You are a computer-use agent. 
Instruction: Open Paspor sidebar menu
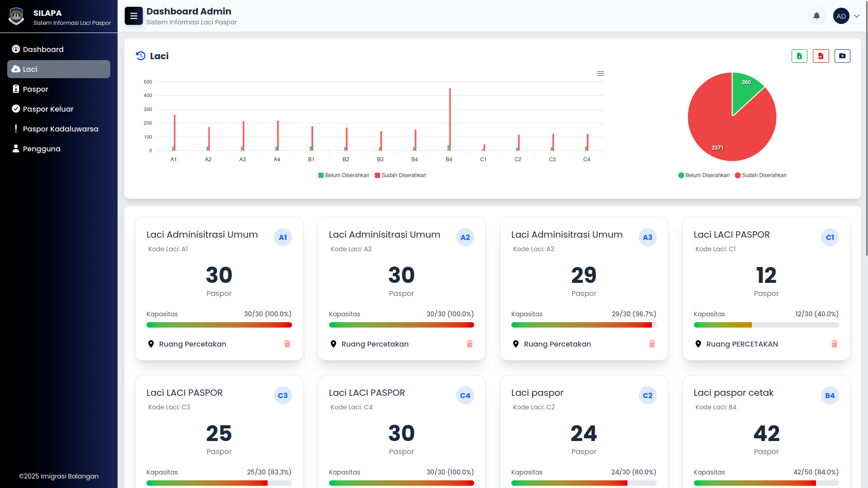tap(59, 89)
